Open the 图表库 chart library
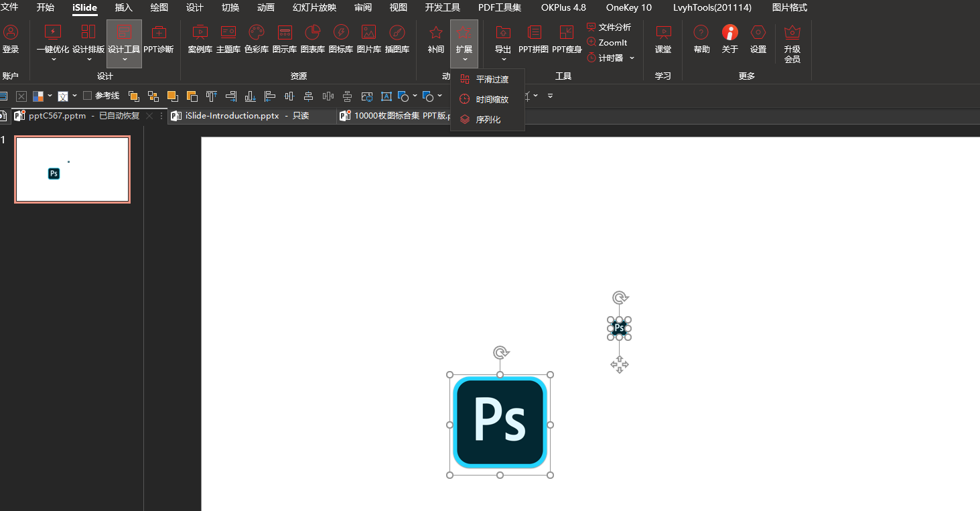The width and height of the screenshot is (980, 511). click(x=313, y=39)
